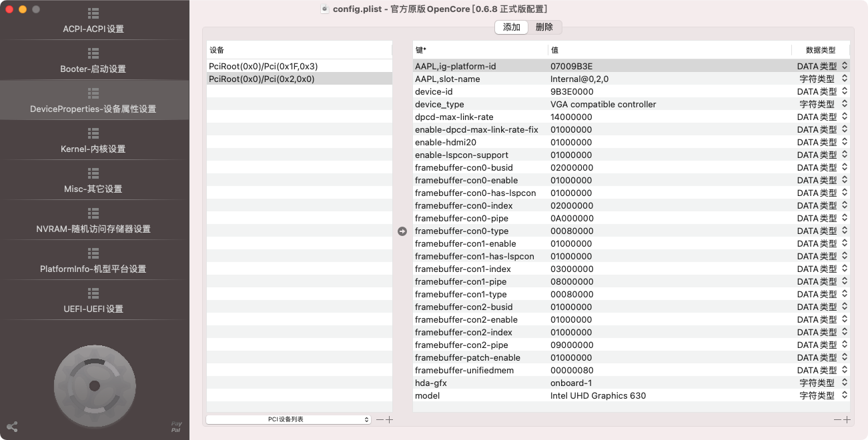Select value 00000080

click(x=572, y=370)
